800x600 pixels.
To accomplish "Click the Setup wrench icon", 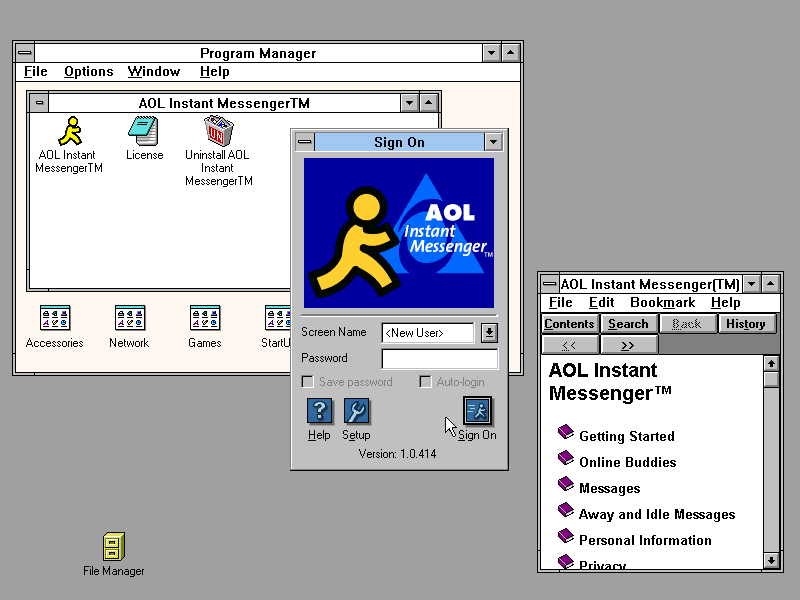I will click(x=357, y=411).
